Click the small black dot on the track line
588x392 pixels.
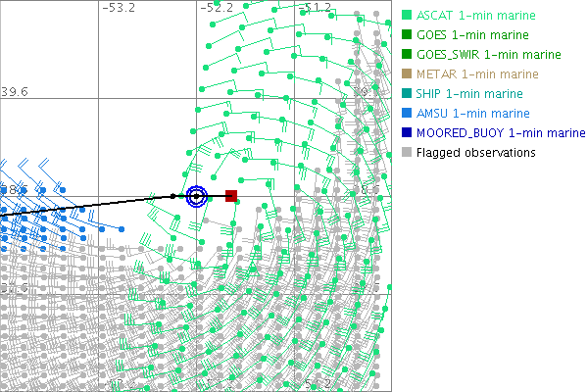tap(173, 197)
